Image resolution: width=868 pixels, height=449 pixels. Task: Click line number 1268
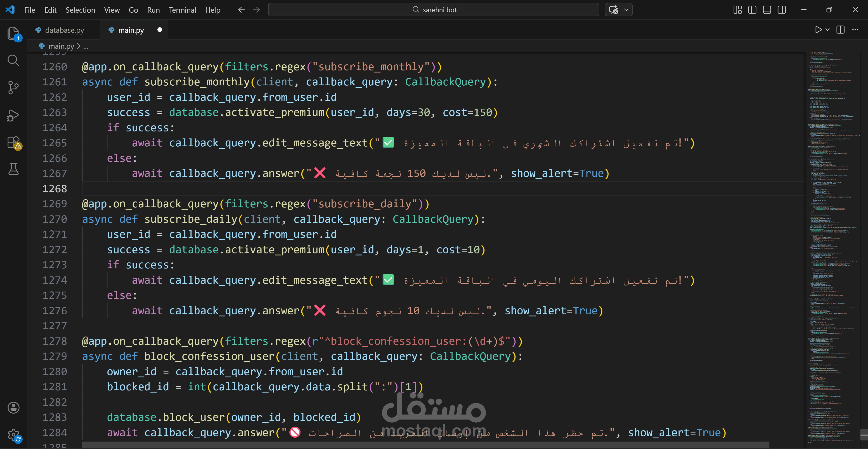coord(54,189)
